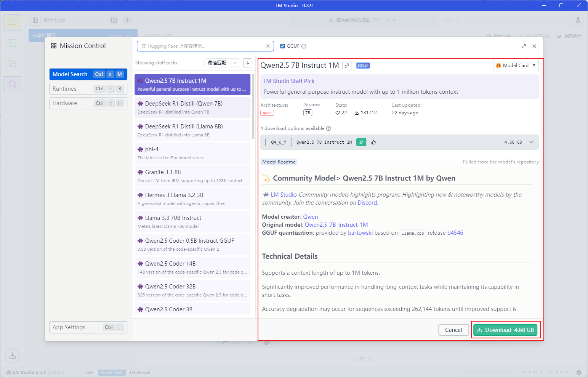Image resolution: width=588 pixels, height=378 pixels.
Task: Open the Chat view in left sidebar
Action: pos(13,22)
